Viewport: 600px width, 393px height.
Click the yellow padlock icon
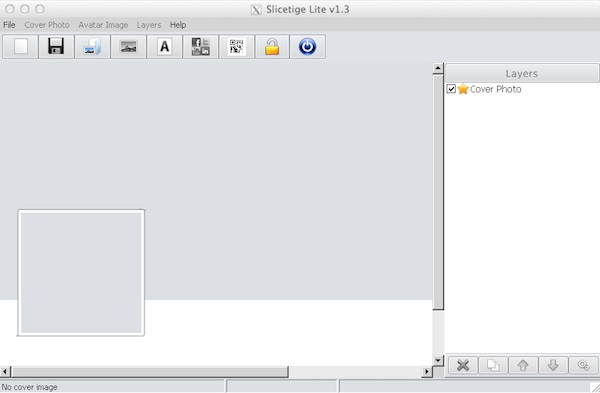272,47
